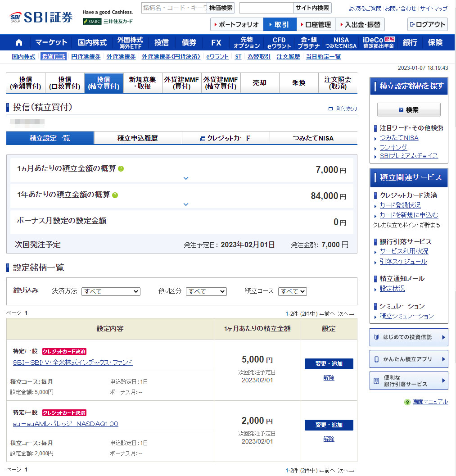Click the home icon in navigation bar
This screenshot has height=476, width=456.
pos(19,43)
